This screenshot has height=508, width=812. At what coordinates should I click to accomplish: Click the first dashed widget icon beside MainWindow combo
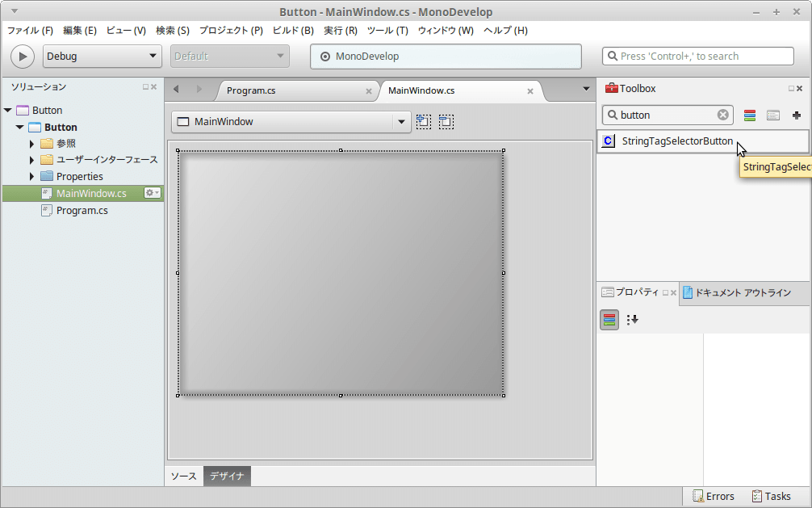(x=424, y=122)
